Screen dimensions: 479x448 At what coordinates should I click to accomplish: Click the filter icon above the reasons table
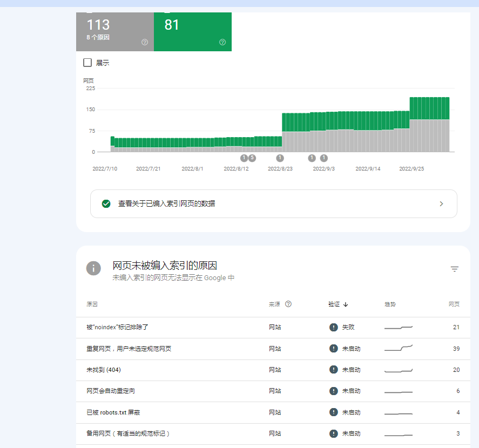pyautogui.click(x=454, y=268)
